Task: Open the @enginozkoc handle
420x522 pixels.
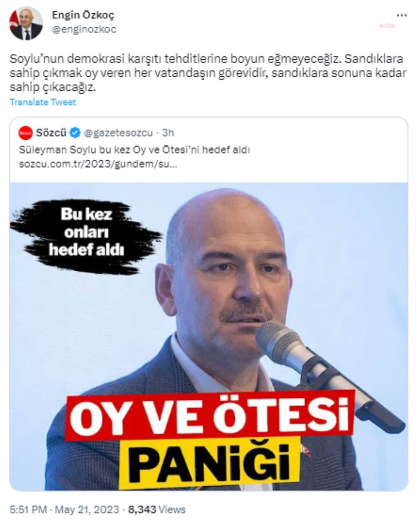Action: [x=84, y=29]
